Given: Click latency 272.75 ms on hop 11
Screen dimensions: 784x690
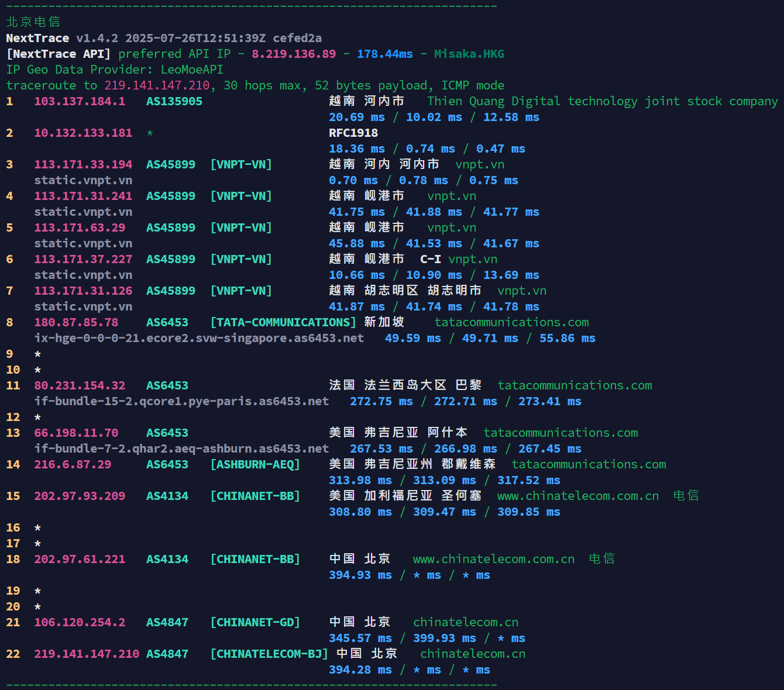Looking at the screenshot, I should pyautogui.click(x=381, y=401).
